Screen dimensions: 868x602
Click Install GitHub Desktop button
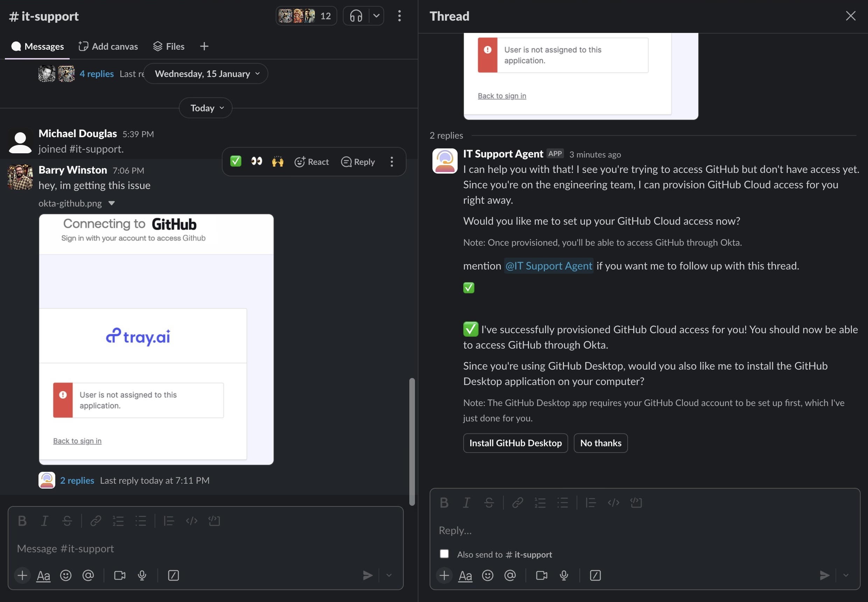pyautogui.click(x=515, y=443)
